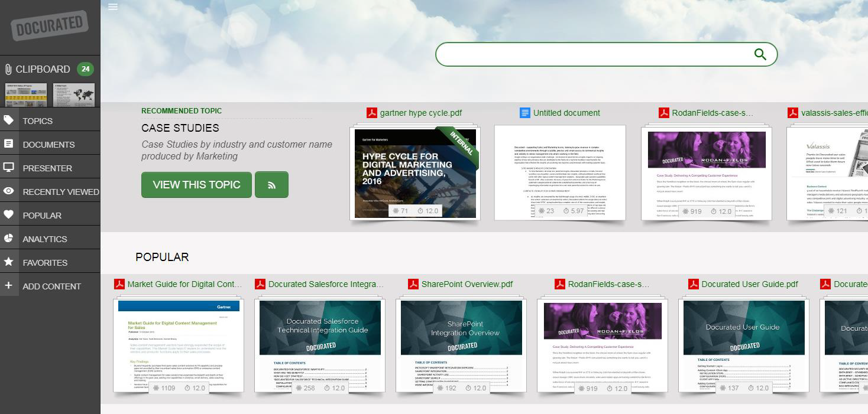Open Docurated User Guide cover thumbnail
This screenshot has width=868, height=414.
(744, 345)
